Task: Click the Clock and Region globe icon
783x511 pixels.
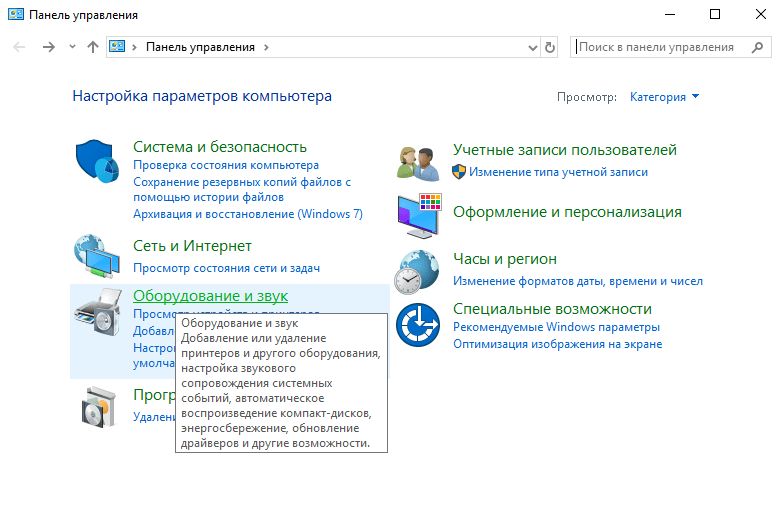Action: [418, 271]
